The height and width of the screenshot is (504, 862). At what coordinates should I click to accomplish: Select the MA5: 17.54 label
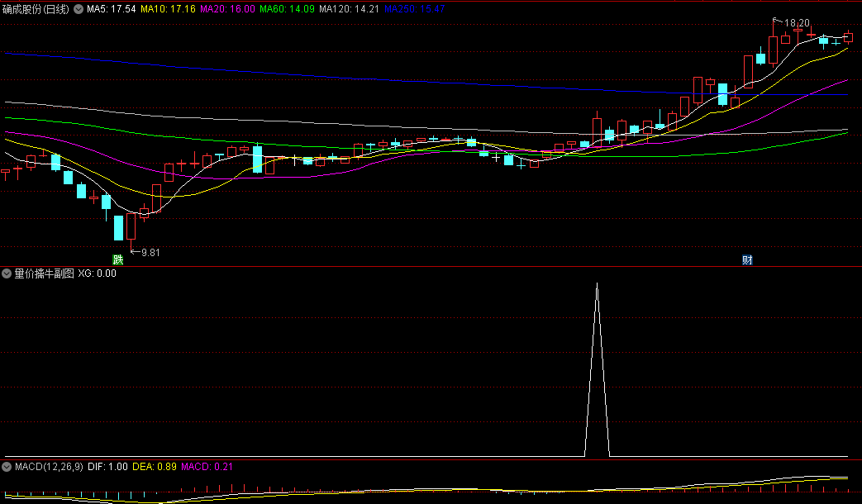coord(111,9)
